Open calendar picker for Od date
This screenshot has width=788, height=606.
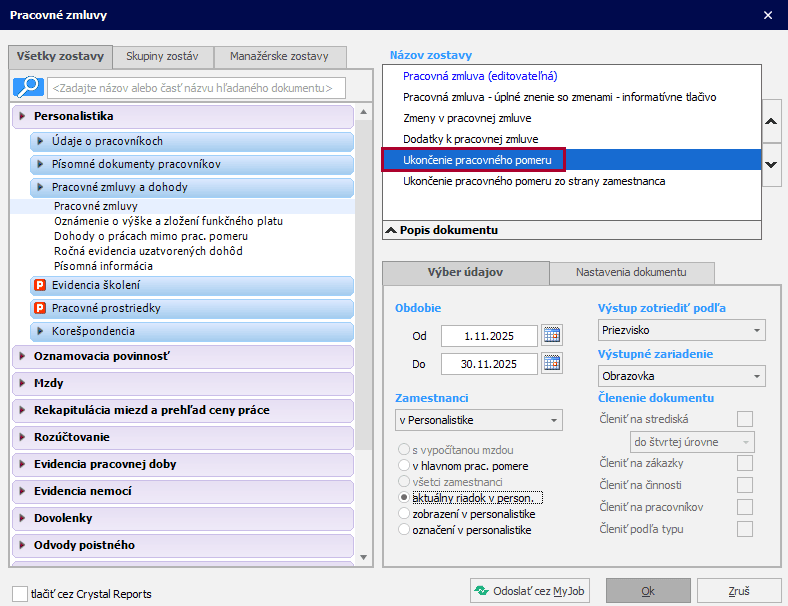552,336
